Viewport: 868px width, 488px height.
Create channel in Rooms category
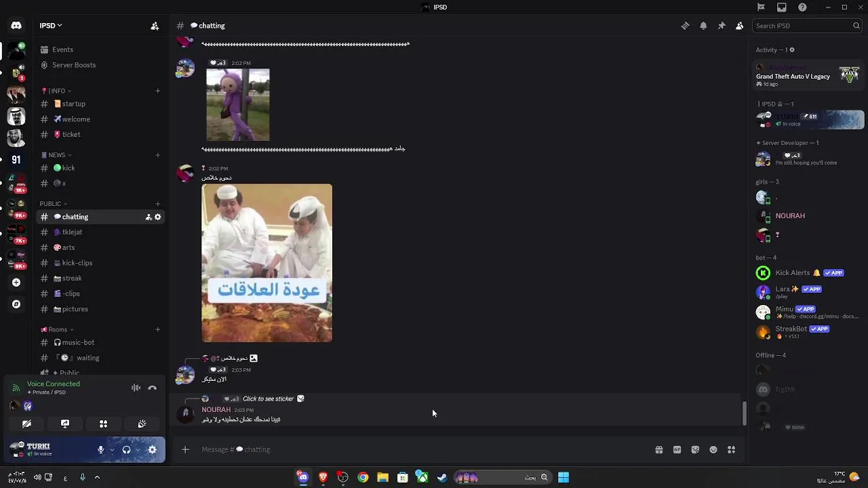tap(157, 330)
